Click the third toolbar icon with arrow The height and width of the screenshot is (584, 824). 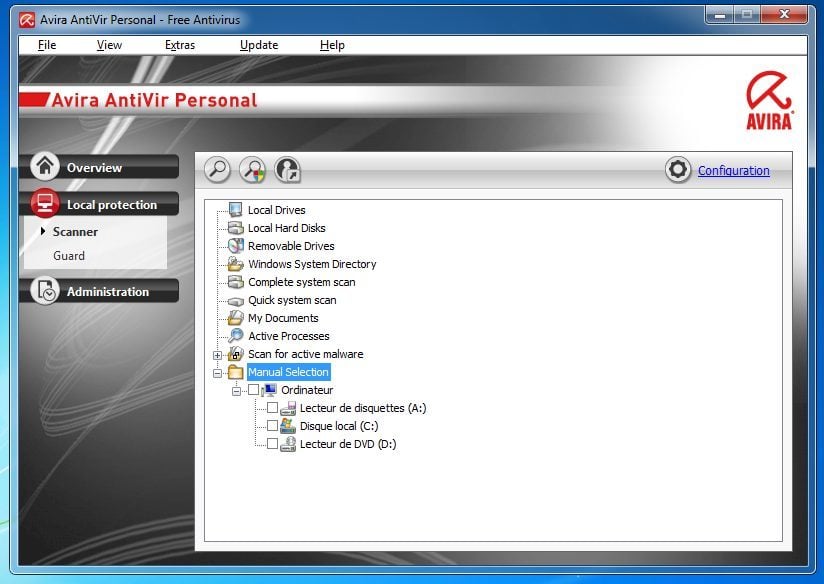(x=287, y=170)
